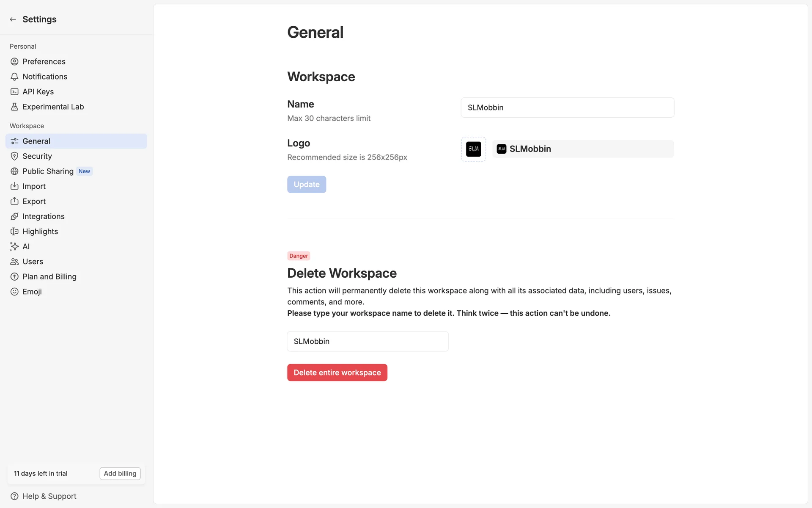Click the Update workspace button
This screenshot has height=508, width=812.
[x=306, y=185]
